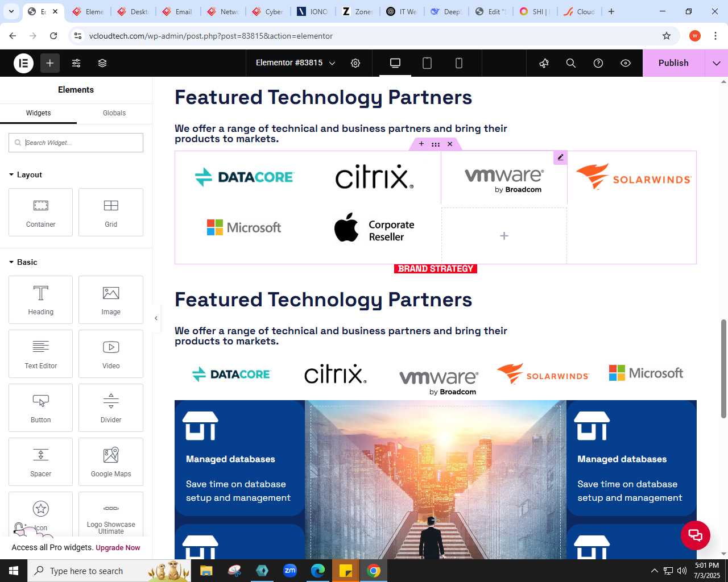Click the address bar URL
Viewport: 728px width, 582px height.
[x=211, y=36]
